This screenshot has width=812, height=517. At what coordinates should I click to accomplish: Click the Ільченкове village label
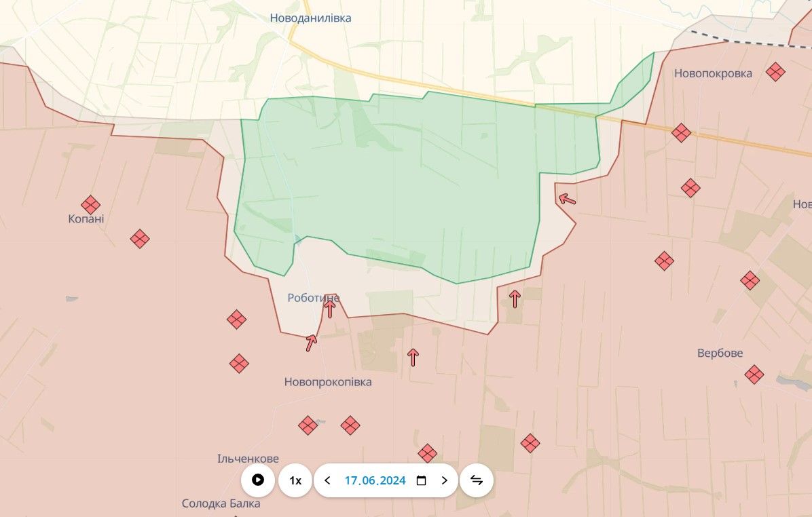(x=248, y=459)
